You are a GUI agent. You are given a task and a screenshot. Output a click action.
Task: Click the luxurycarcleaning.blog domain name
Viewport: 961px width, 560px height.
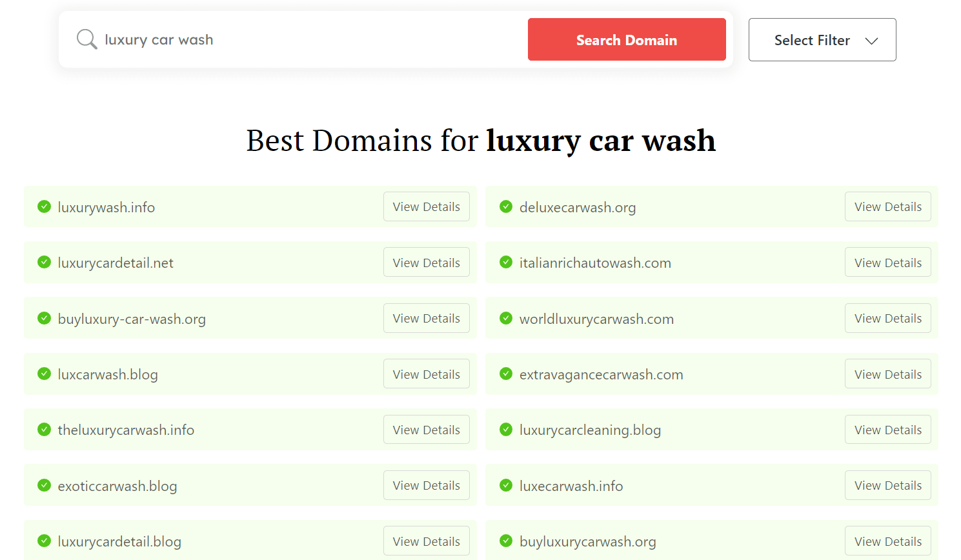590,430
